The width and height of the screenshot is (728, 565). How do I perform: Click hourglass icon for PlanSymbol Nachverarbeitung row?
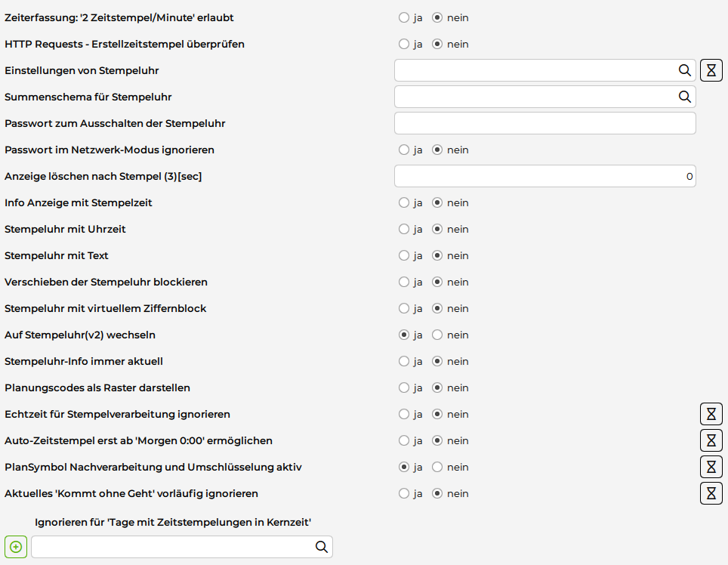(x=711, y=467)
